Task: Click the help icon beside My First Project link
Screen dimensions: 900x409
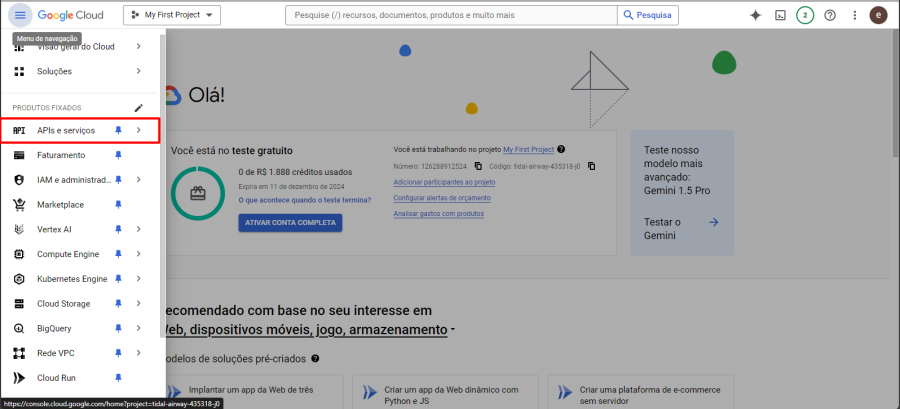Action: tap(561, 149)
